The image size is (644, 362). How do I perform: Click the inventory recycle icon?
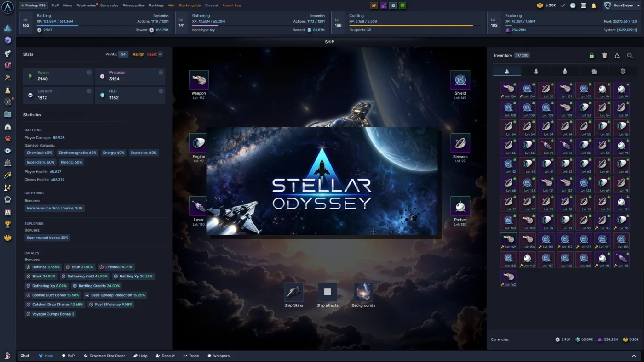coord(617,56)
